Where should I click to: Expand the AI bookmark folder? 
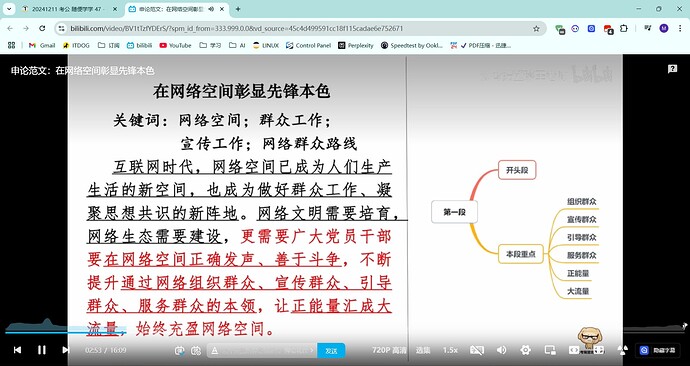click(x=237, y=45)
